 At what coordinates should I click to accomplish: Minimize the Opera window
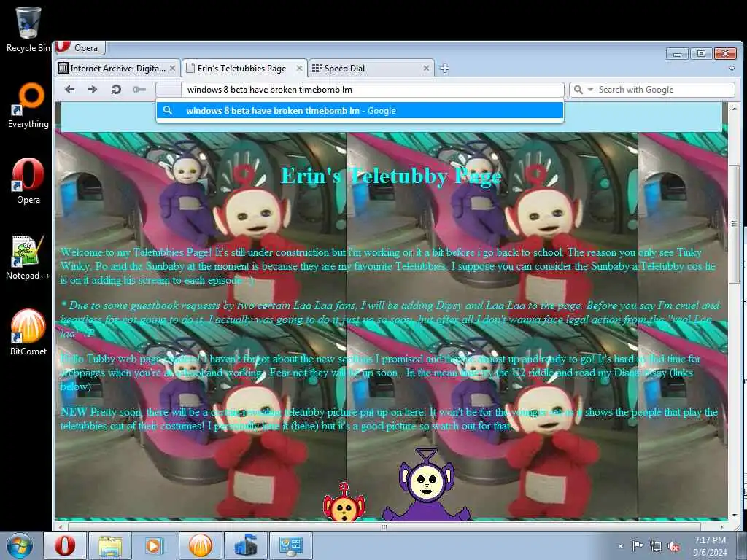tap(677, 54)
